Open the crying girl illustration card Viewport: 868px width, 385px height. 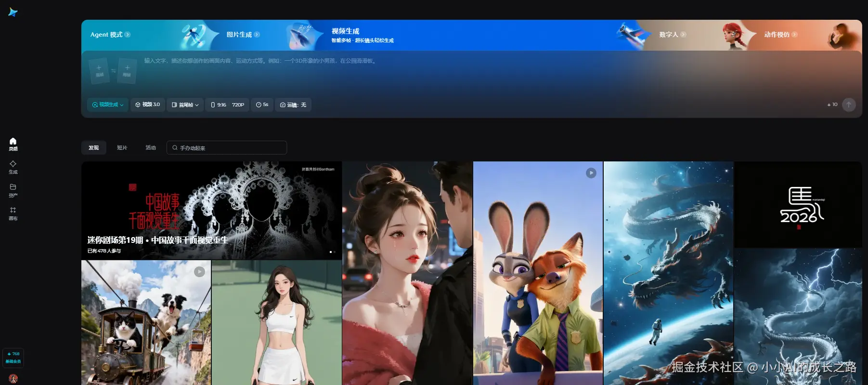[407, 273]
